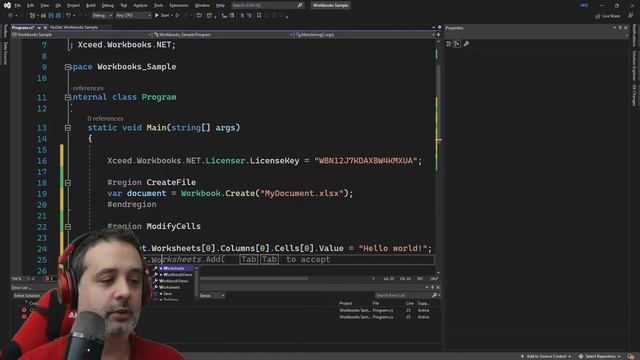Image resolution: width=640 pixels, height=360 pixels.
Task: Click the Live Share button
Action: pos(607,16)
